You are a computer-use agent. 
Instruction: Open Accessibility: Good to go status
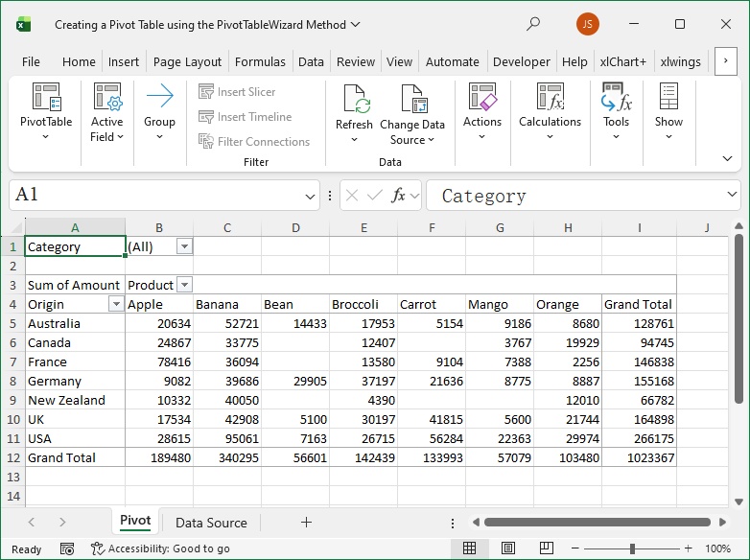160,548
